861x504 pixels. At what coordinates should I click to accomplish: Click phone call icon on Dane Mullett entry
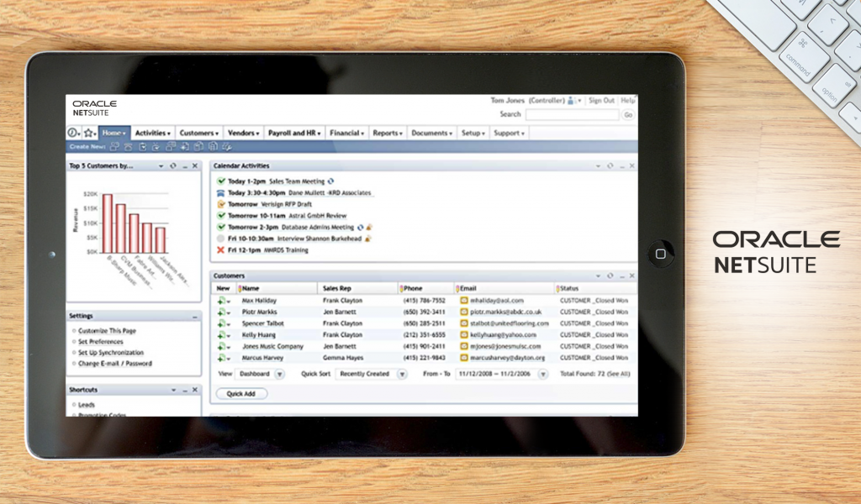pos(221,192)
